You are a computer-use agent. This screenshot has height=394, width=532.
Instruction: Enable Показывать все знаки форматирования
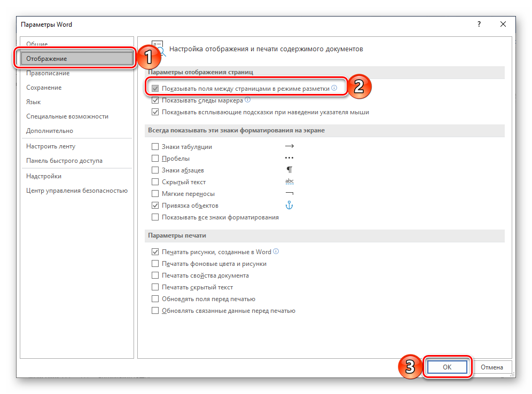tap(155, 217)
